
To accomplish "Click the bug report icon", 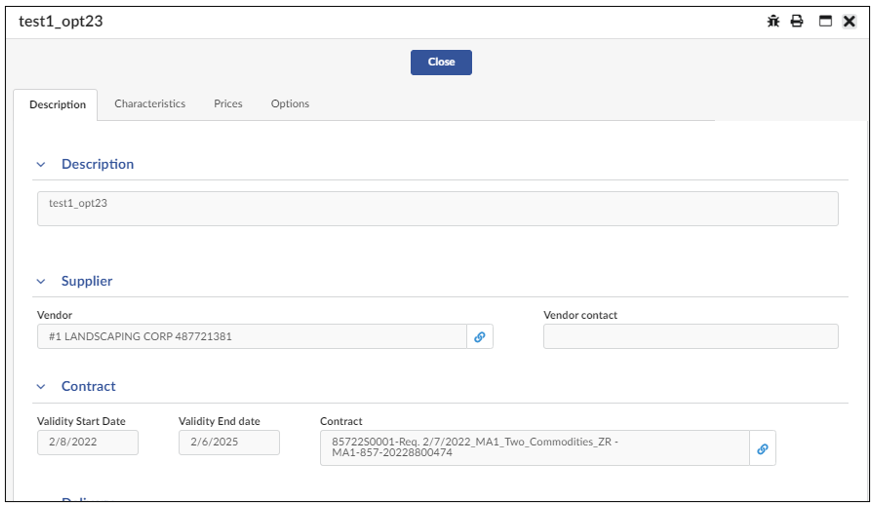I will pyautogui.click(x=773, y=21).
